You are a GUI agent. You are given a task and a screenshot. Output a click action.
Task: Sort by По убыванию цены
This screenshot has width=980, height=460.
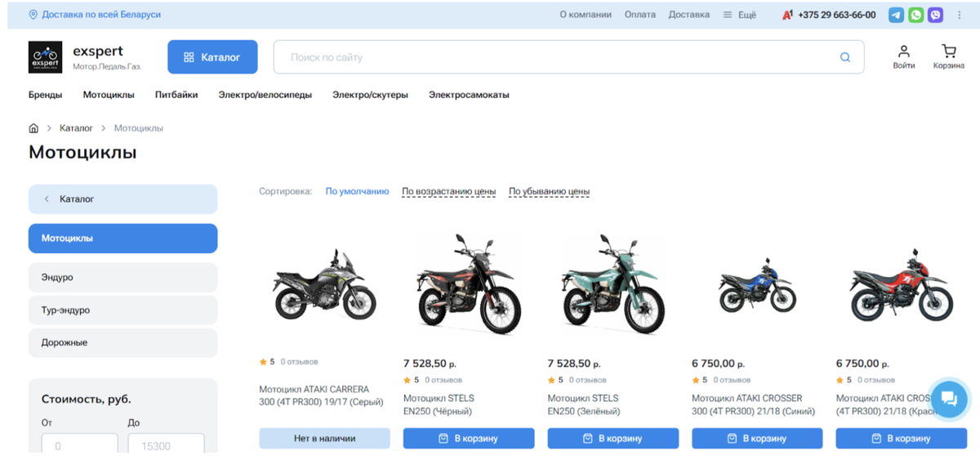coord(549,191)
